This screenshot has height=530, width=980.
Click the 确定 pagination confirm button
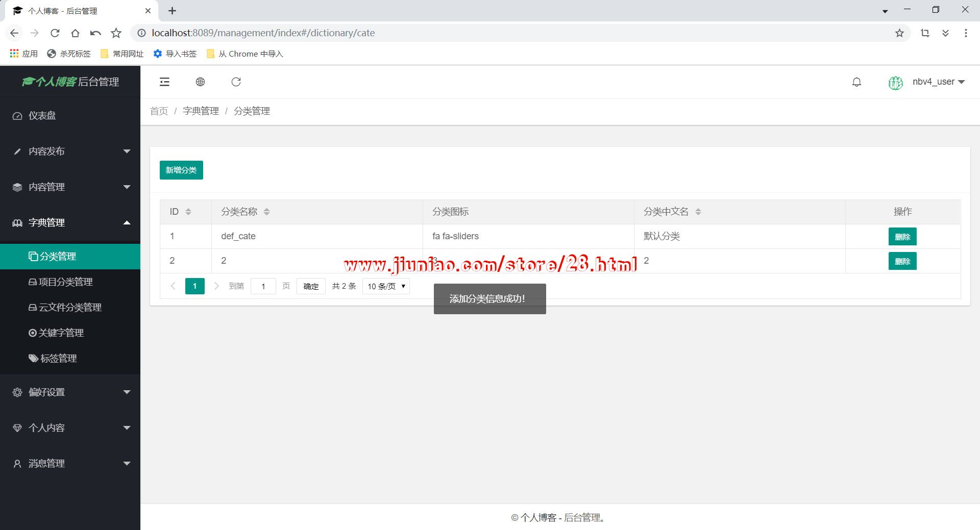311,286
